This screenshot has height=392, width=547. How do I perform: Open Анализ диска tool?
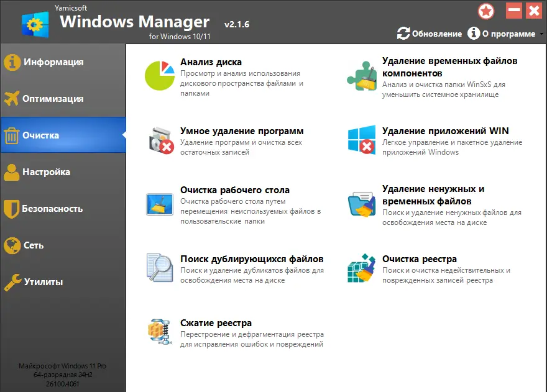[x=211, y=62]
